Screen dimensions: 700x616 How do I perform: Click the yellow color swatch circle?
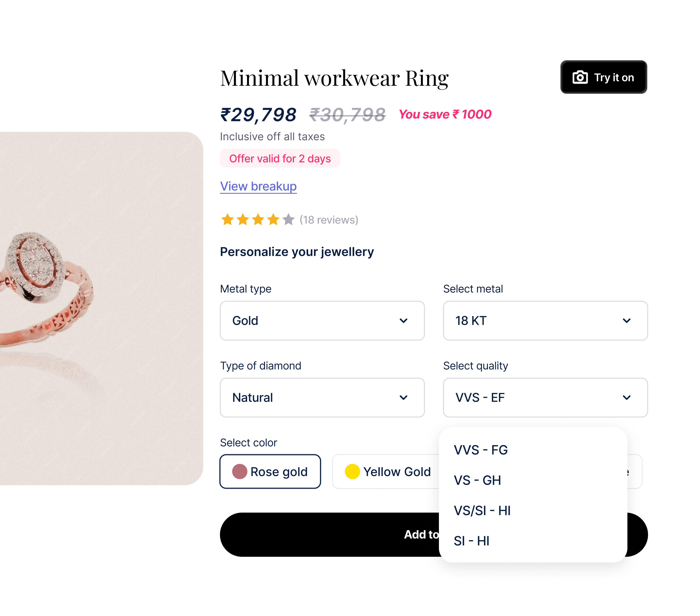[352, 471]
